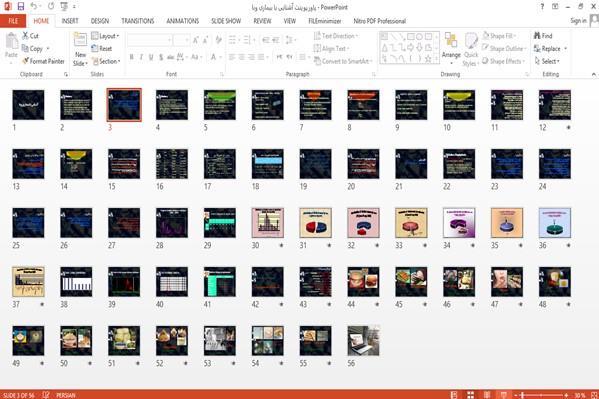Open Select dropdown in Editing group
The height and width of the screenshot is (399, 599).
click(x=547, y=61)
